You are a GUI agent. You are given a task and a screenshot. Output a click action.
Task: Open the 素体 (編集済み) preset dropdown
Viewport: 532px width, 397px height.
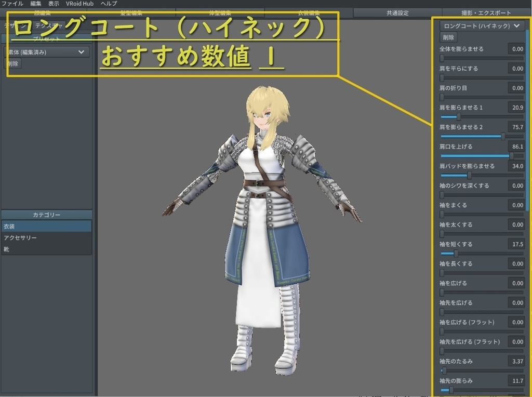point(47,51)
